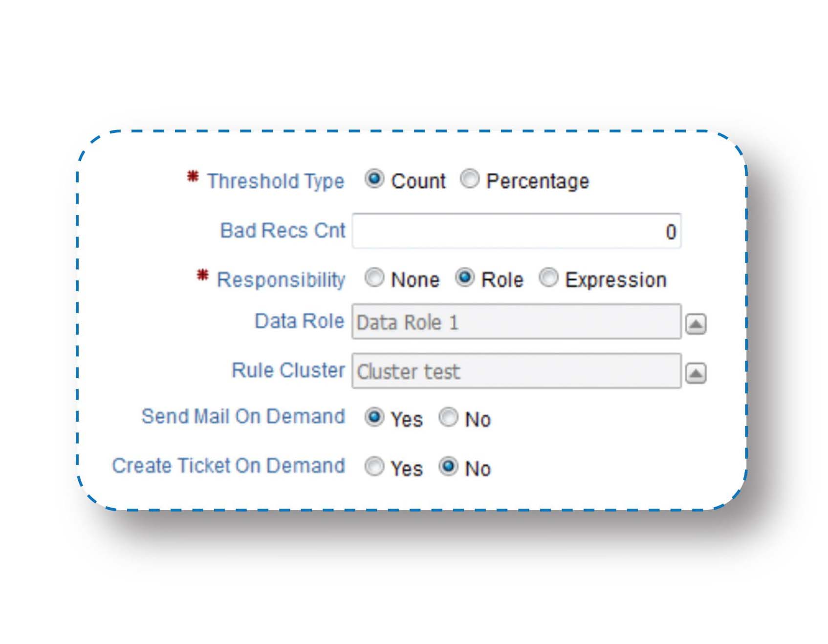Viewport: 828px width, 644px height.
Task: Enable Send Mail On Demand with Yes
Action: pos(375,417)
